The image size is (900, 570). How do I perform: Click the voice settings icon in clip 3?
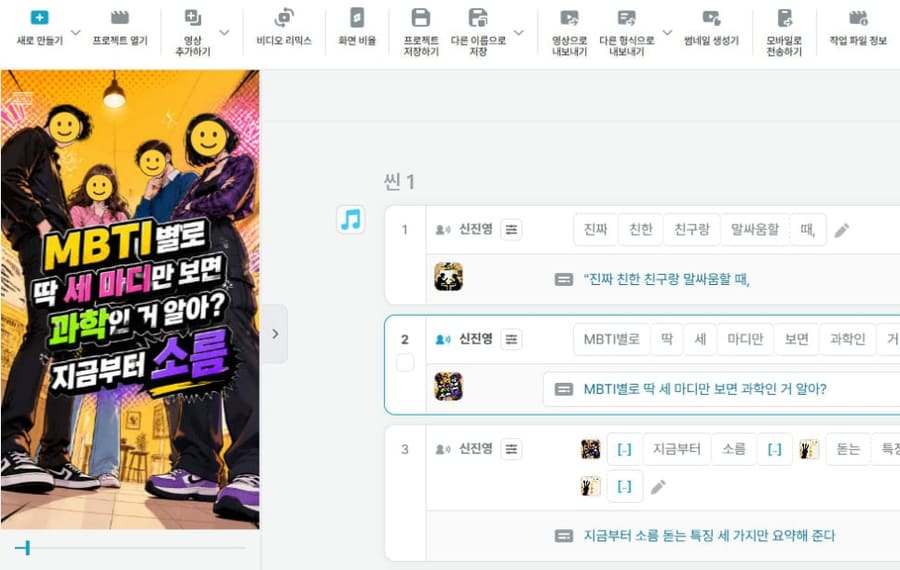coord(511,449)
